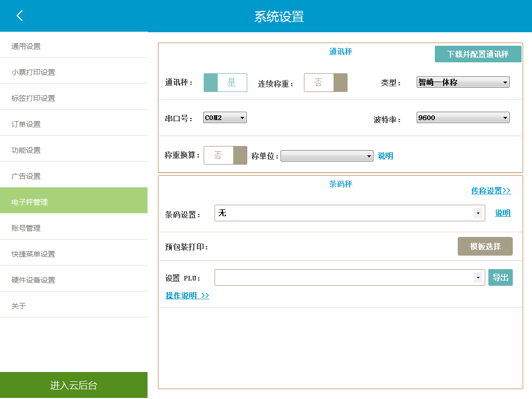
Task: Go to 硬件设备设置 in the sidebar
Action: pyautogui.click(x=73, y=280)
